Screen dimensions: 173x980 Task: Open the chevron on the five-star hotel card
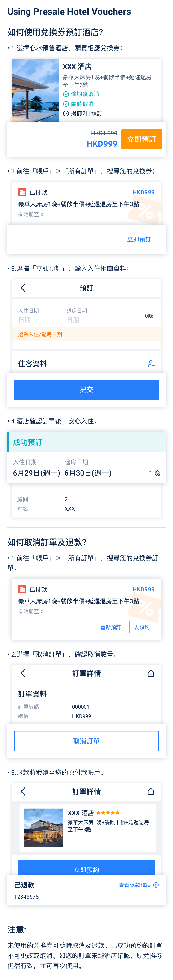click(x=149, y=813)
